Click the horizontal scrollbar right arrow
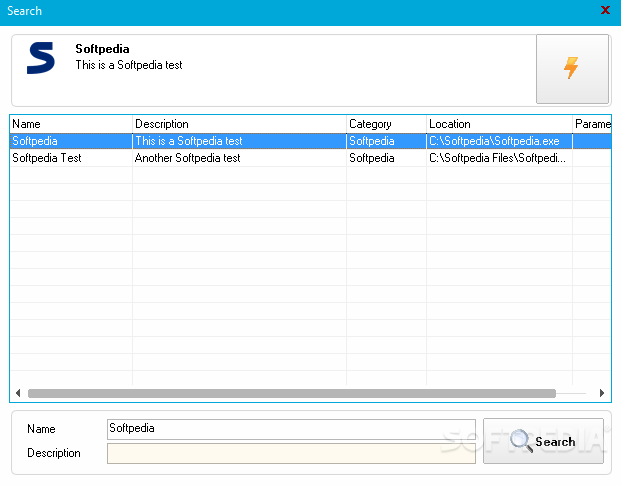621x486 pixels. coord(602,393)
